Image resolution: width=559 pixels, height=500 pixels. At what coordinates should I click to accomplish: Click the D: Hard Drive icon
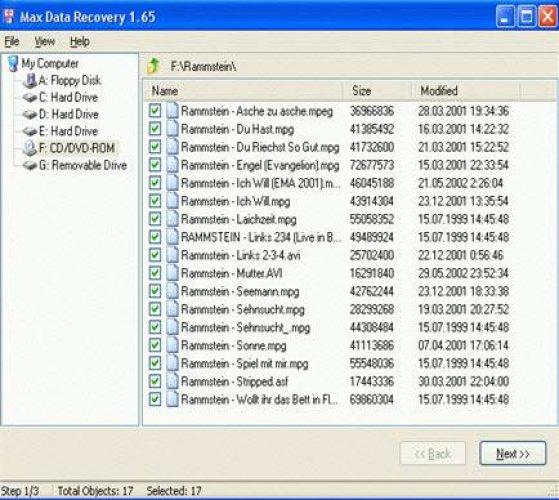click(30, 114)
